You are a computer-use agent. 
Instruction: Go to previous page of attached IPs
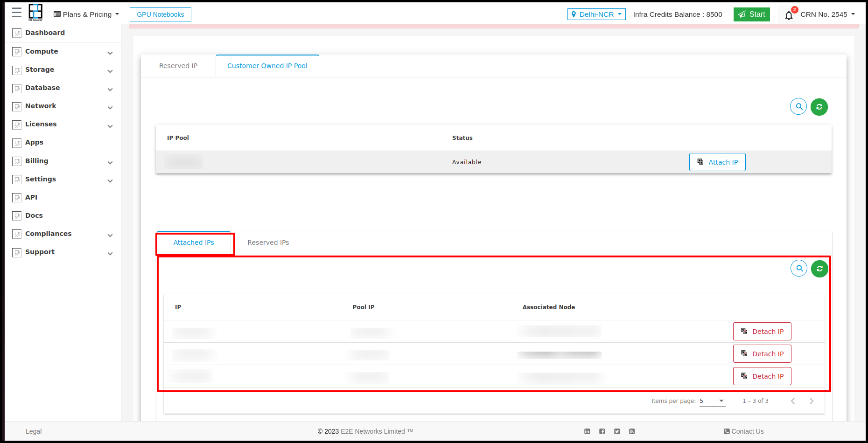[793, 401]
